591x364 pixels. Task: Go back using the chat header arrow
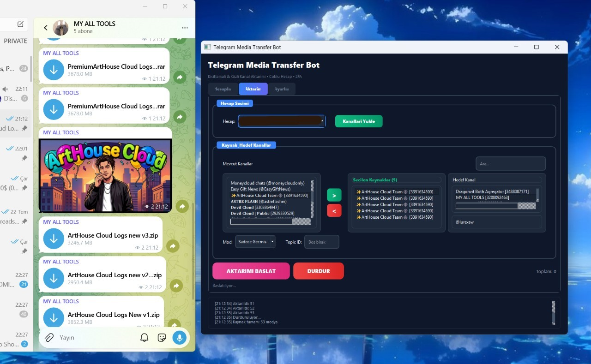click(46, 28)
